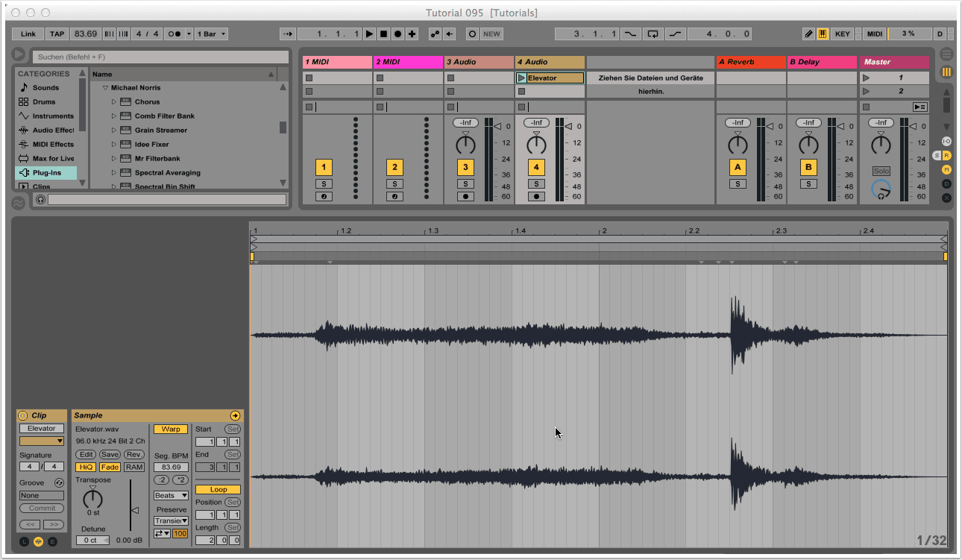Solo track 3 Audio

(x=465, y=183)
